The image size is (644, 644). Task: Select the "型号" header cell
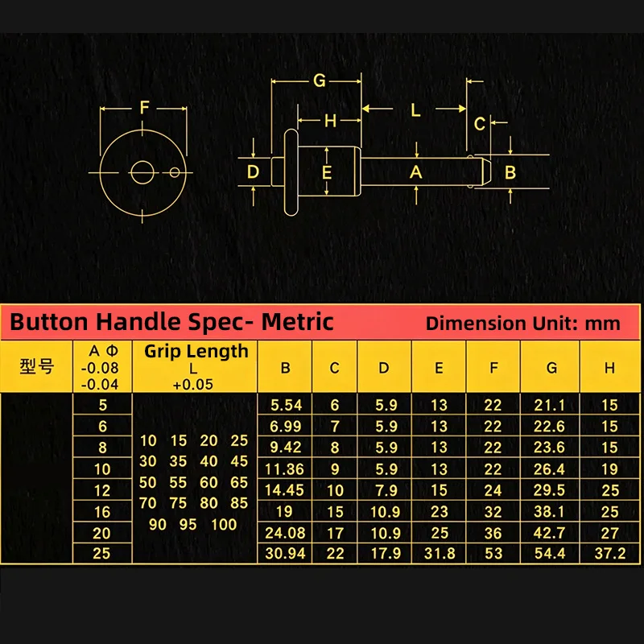[x=36, y=366]
